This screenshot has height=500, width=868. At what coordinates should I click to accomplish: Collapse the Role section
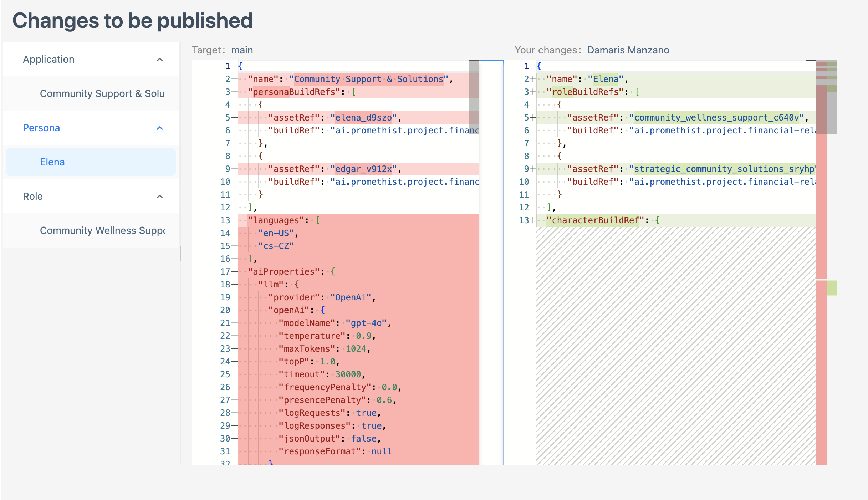click(x=160, y=197)
